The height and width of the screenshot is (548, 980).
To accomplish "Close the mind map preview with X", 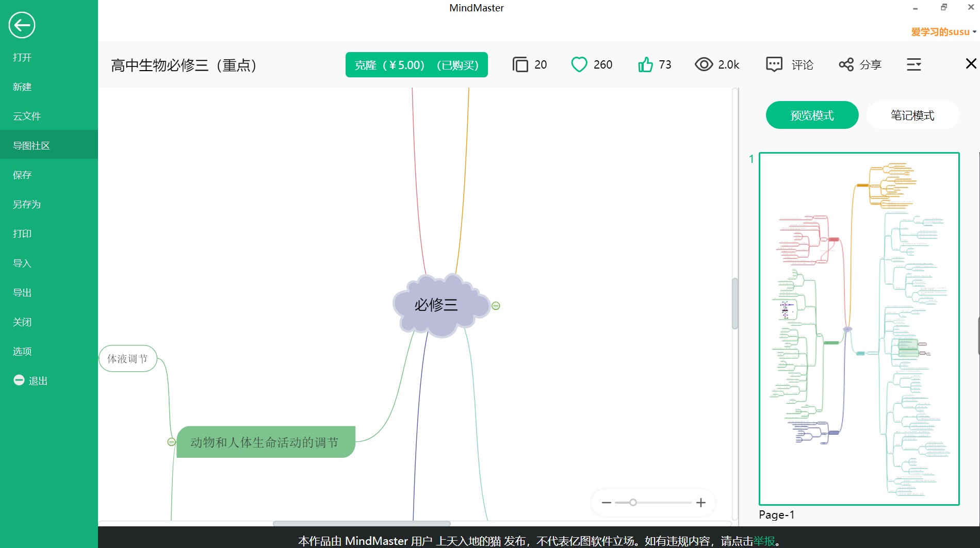I will (x=971, y=63).
